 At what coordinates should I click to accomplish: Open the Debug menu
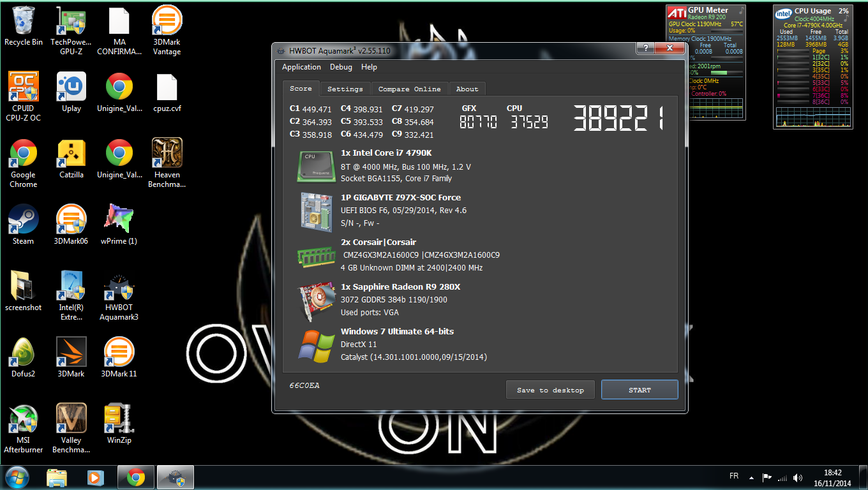(x=341, y=67)
